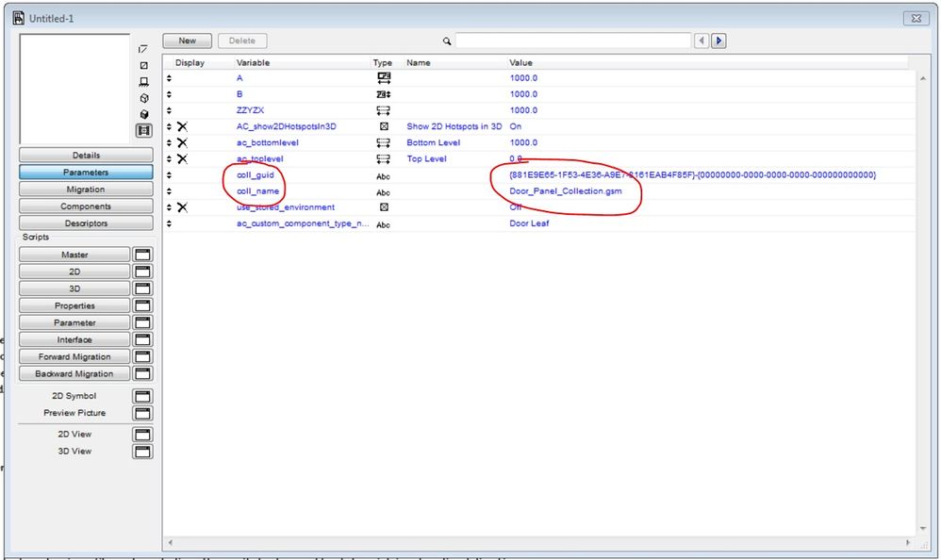Viewport: 941px width, 560px height.
Task: Open Properties script in separate window
Action: point(142,305)
